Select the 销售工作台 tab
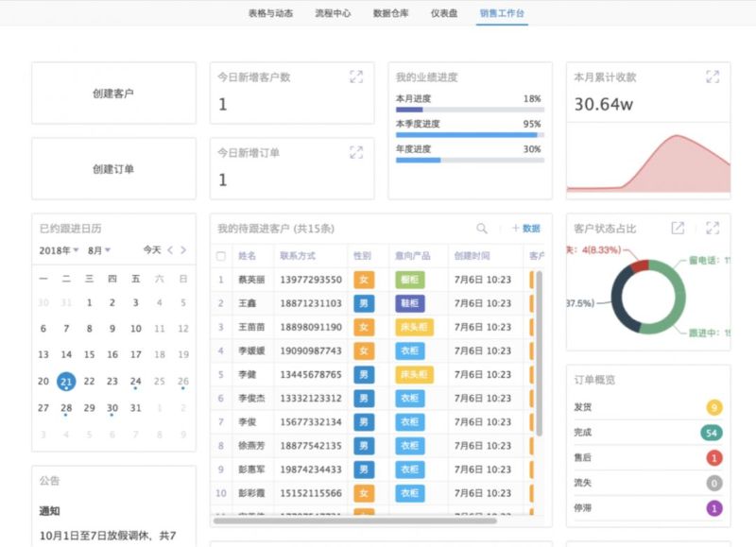 point(502,13)
